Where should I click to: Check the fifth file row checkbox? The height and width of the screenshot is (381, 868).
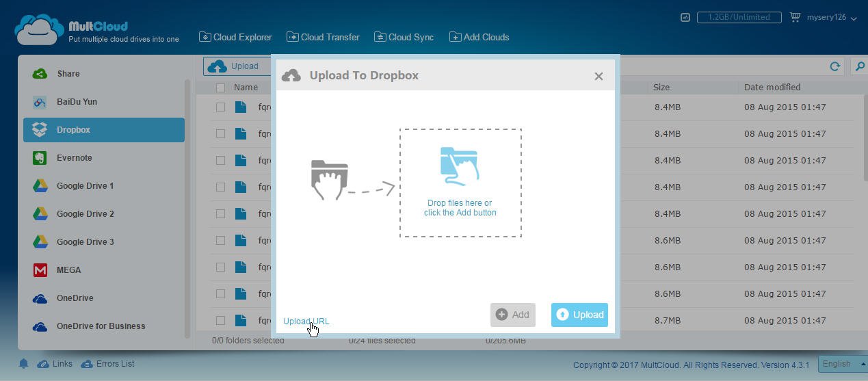pos(220,214)
